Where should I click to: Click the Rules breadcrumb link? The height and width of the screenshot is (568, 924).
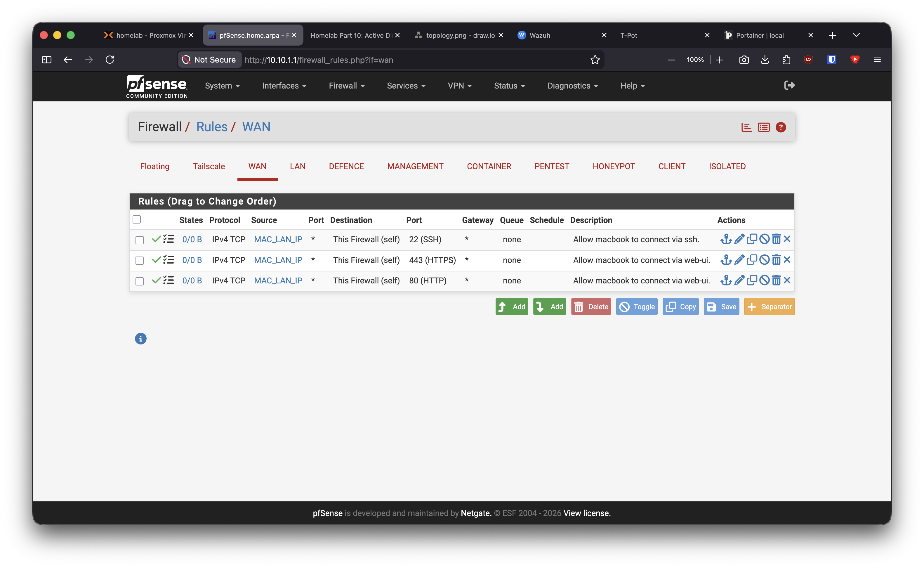[212, 127]
